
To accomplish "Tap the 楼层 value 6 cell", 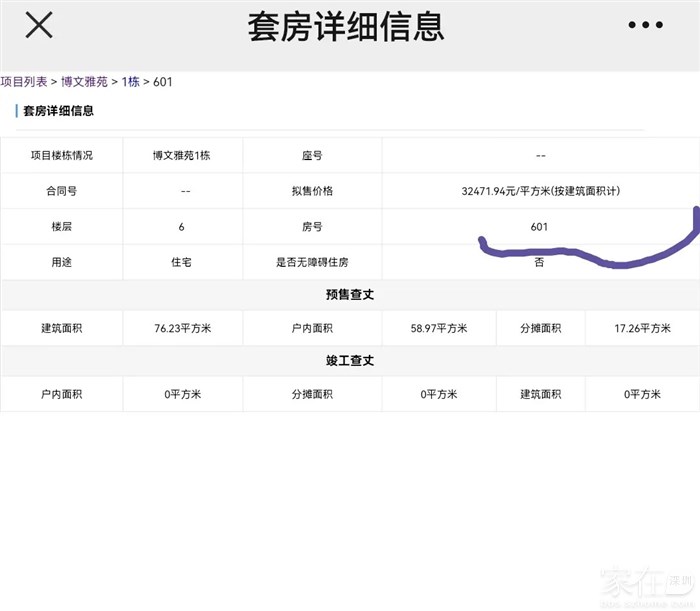I will [x=181, y=227].
